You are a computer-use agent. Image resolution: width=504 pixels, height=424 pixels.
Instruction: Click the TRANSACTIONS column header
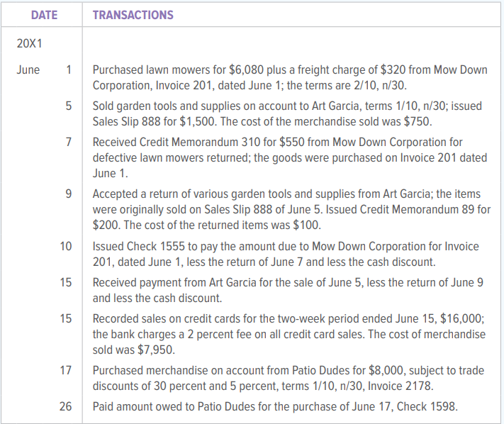[x=133, y=15]
